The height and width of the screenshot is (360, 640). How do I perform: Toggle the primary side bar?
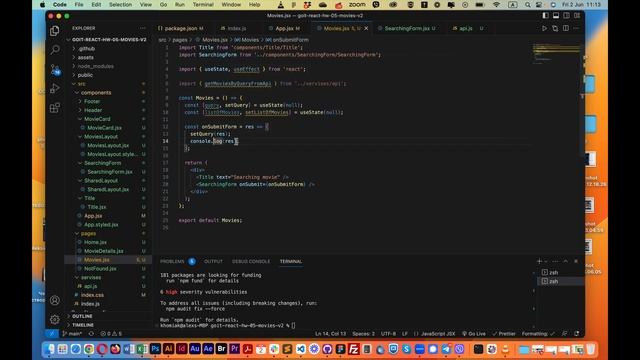tap(545, 16)
